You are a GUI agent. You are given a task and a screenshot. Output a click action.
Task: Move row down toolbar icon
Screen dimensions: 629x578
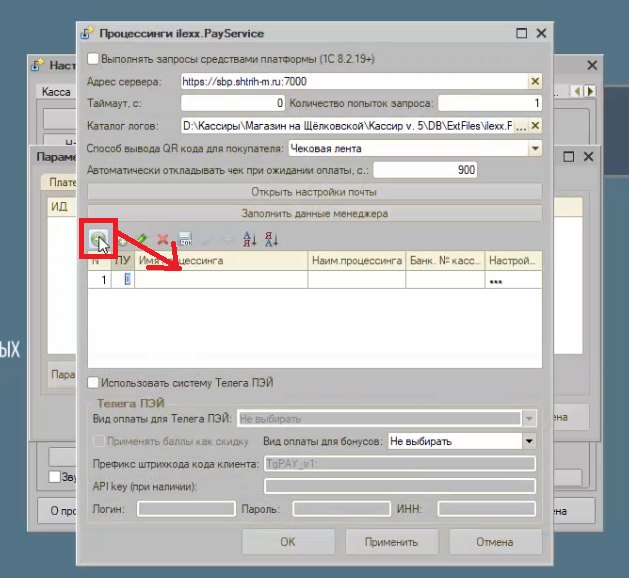point(228,239)
